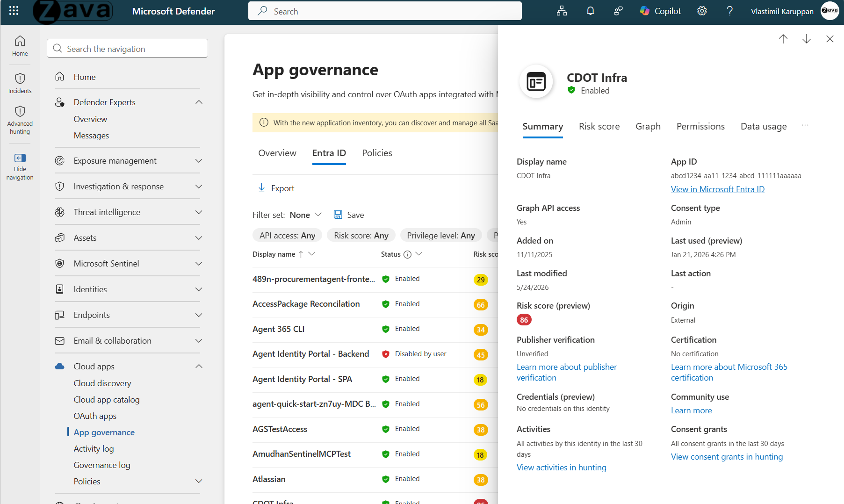Focus the Search the navigation field
Screen dimensions: 844x504
click(127, 49)
